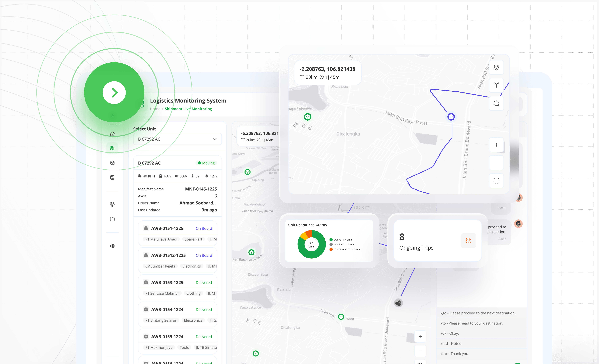Zoom out with minus button on large map
The width and height of the screenshot is (599, 364).
[496, 163]
